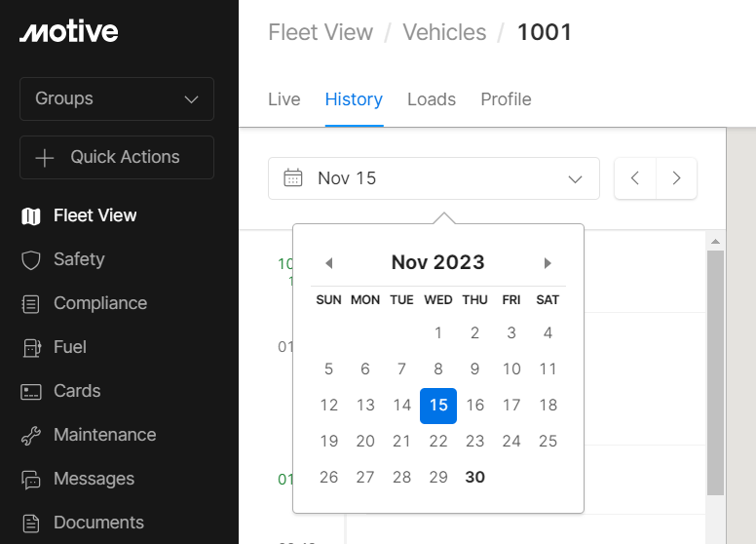Open the Messages chat icon
The height and width of the screenshot is (544, 756).
[x=31, y=480]
